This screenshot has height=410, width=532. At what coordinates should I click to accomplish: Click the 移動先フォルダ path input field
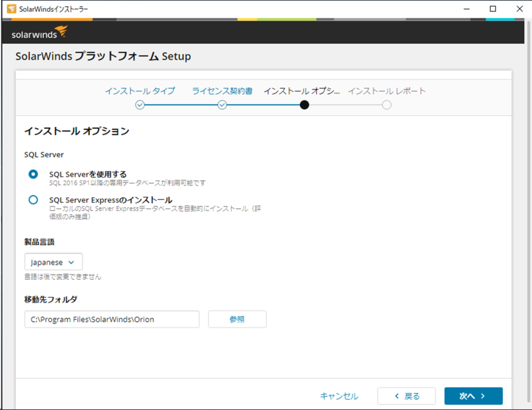[x=112, y=319]
